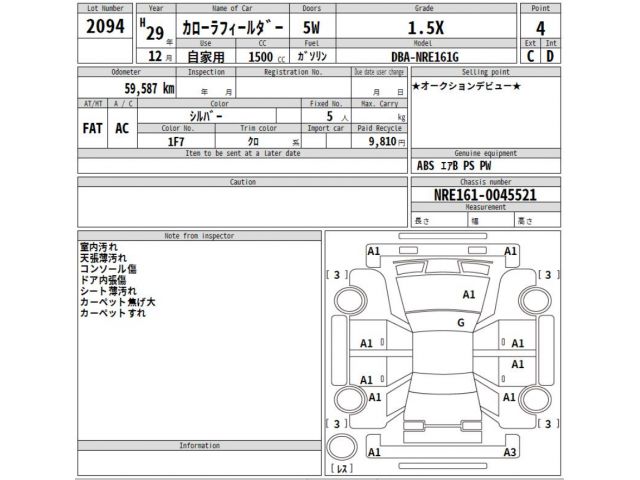Click the Inspection header
640x480 pixels.
point(206,72)
